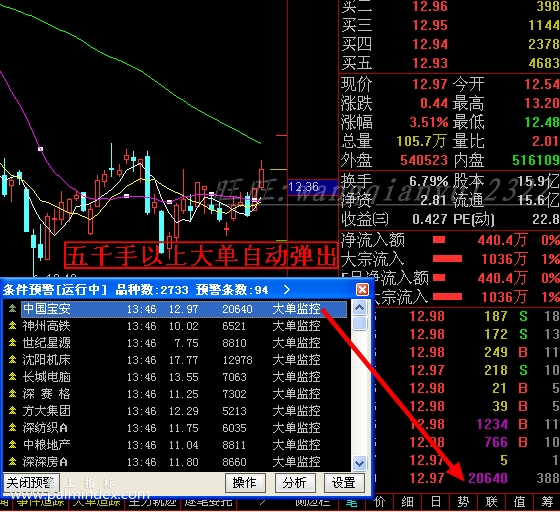
Task: Click the 买五 12.93 bid price
Action: pos(430,63)
